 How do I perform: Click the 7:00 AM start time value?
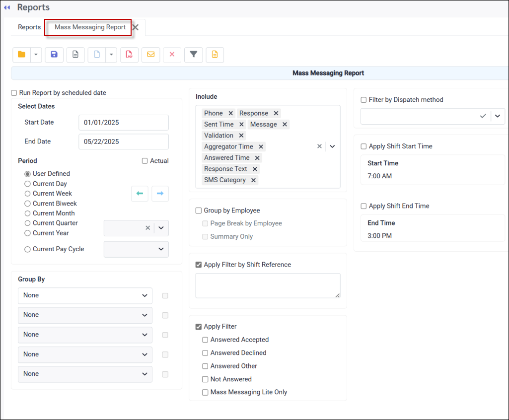[379, 176]
